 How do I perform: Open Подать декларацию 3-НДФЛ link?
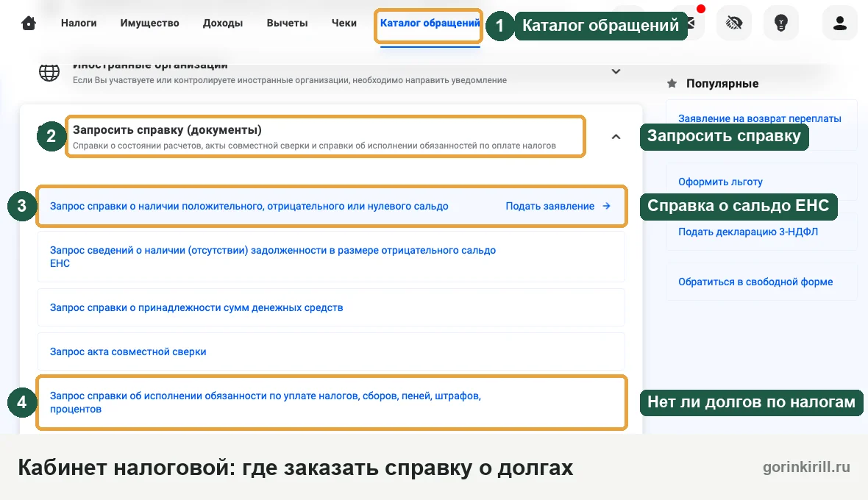[x=748, y=232]
